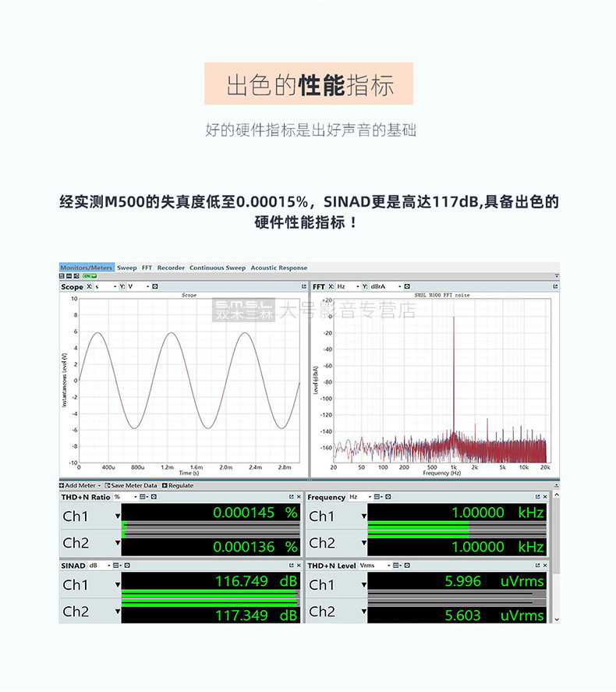The image size is (616, 692).
Task: Open the FFT X-axis Hz dropdown
Action: (348, 286)
